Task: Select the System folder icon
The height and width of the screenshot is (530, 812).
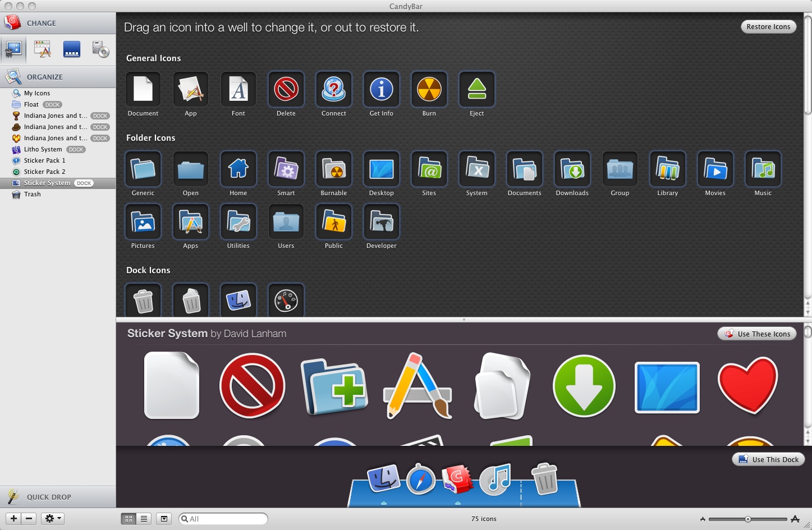Action: [477, 169]
